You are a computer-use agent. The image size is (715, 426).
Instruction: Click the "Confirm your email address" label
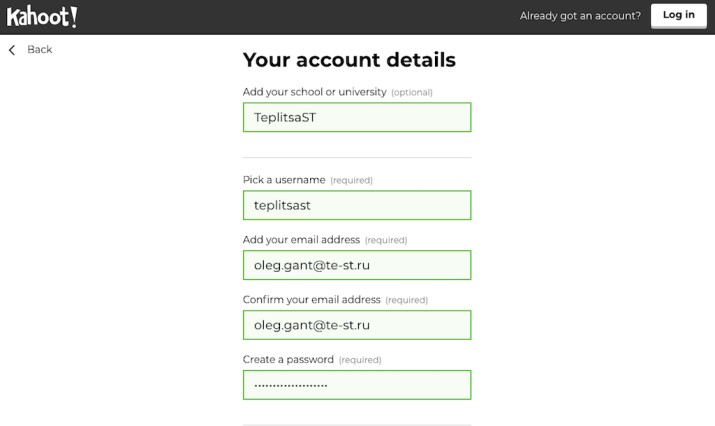pos(312,300)
